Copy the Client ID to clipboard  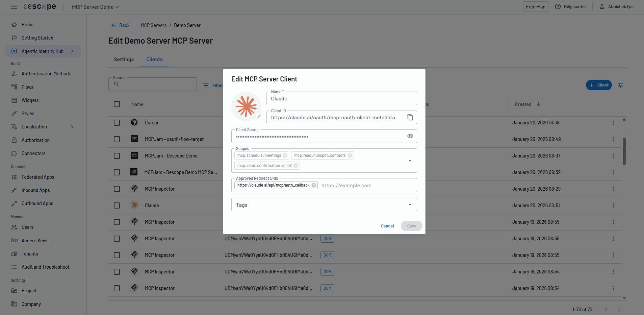(410, 117)
